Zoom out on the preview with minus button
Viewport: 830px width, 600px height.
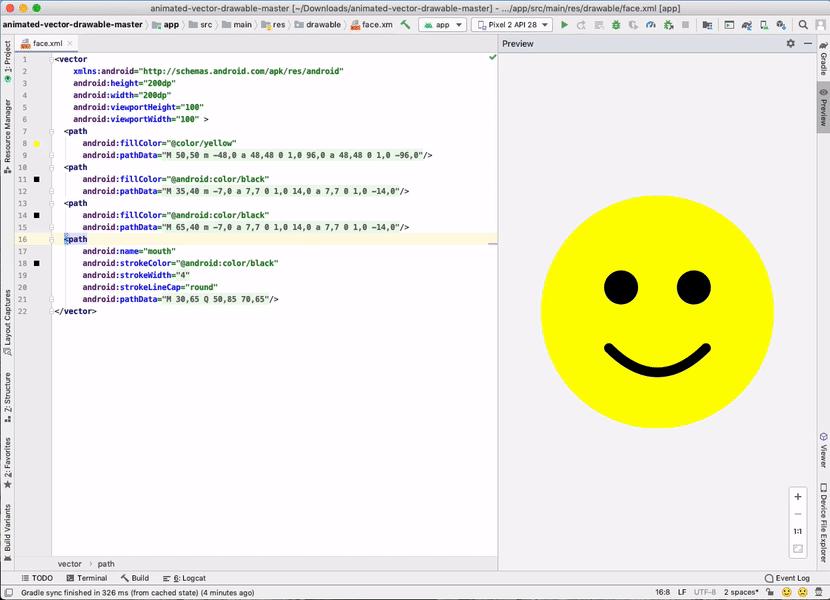(798, 514)
